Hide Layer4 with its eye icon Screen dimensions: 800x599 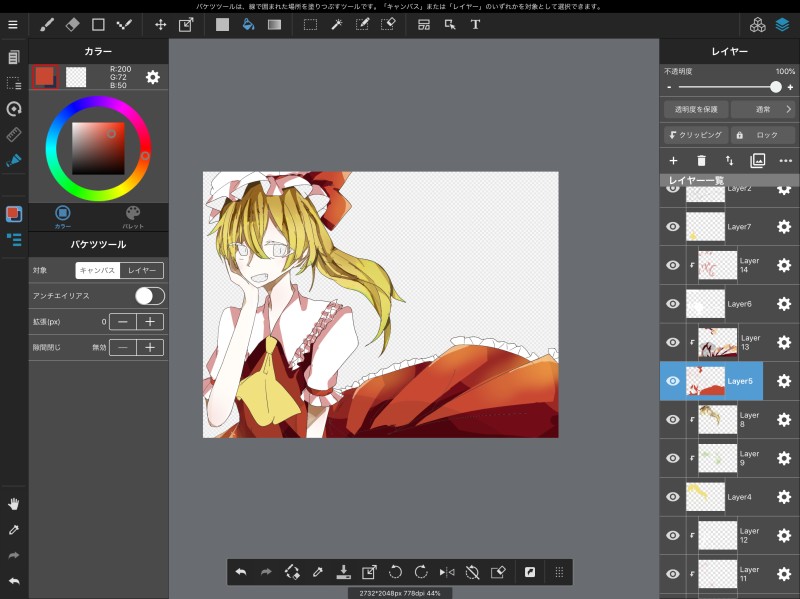coord(673,497)
